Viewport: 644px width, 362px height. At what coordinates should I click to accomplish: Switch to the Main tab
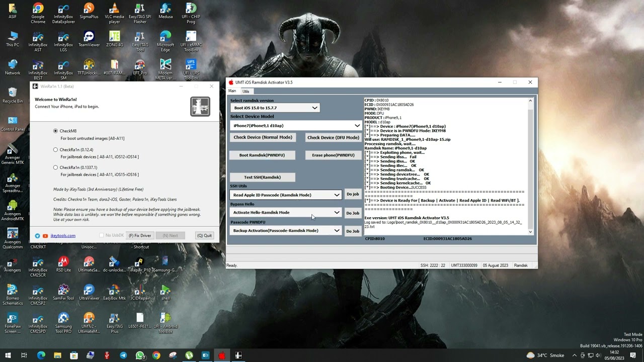click(x=232, y=91)
